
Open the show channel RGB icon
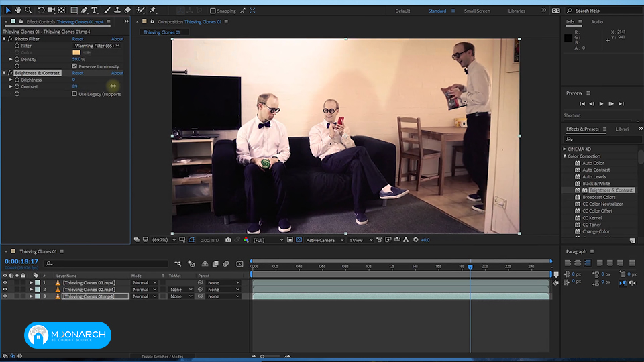click(246, 240)
